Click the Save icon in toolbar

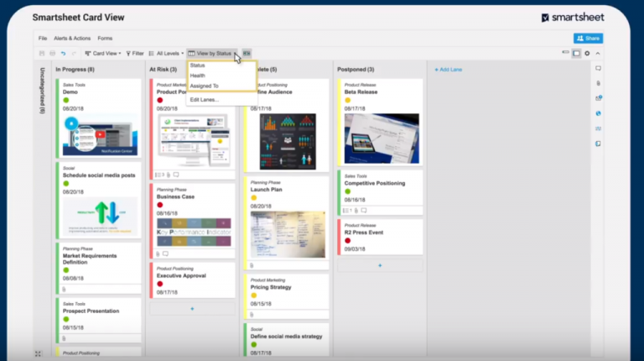pos(42,53)
